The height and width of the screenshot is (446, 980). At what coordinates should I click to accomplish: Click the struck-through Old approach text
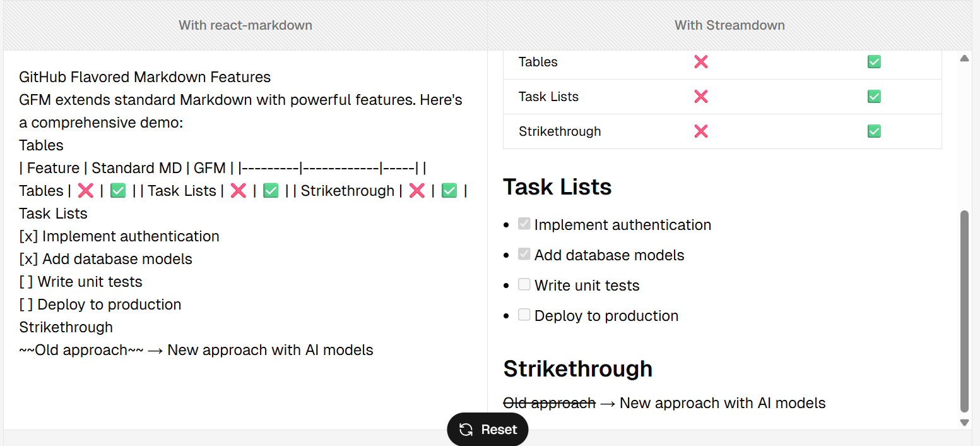point(549,403)
